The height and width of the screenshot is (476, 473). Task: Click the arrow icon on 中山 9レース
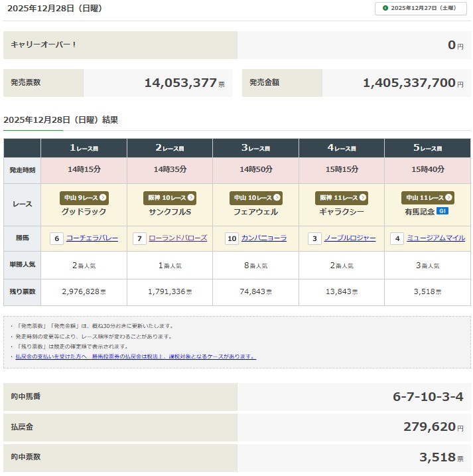tap(103, 198)
